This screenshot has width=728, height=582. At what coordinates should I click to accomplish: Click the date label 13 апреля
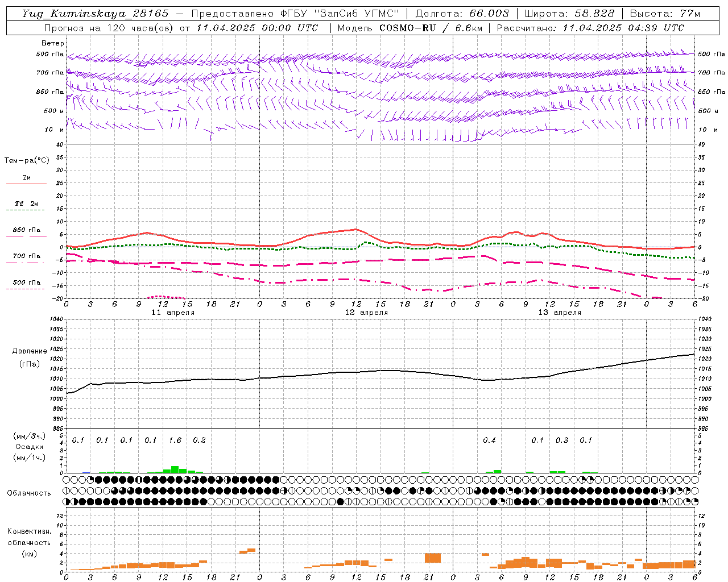(560, 313)
